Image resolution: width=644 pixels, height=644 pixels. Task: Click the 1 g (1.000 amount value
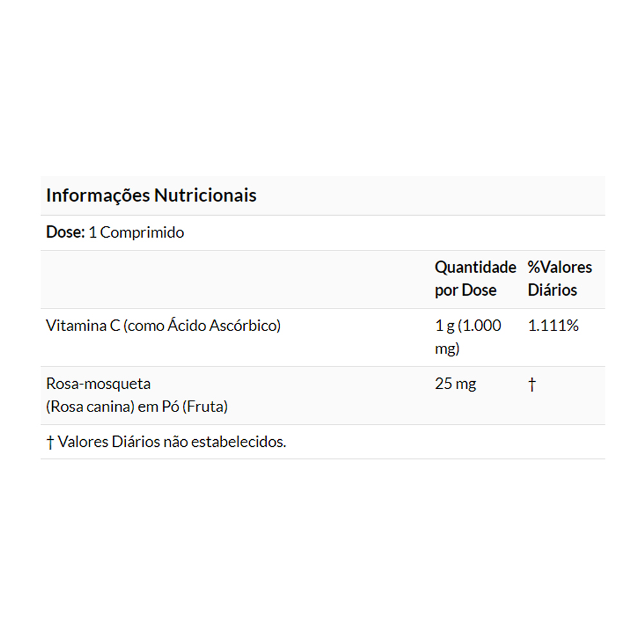[x=468, y=326]
